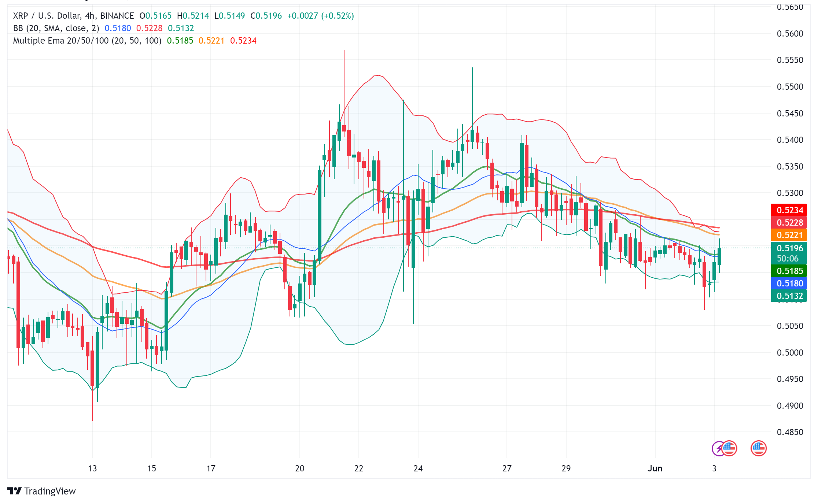Screen dimensions: 818x504
Task: Click the low value L0.5149
Action: point(229,16)
